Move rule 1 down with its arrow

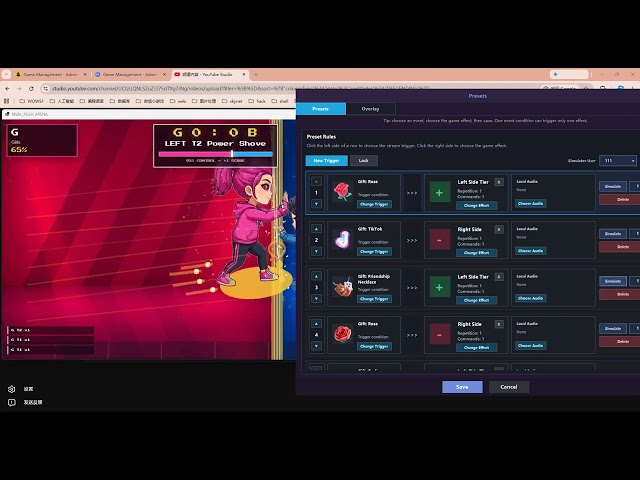coord(316,204)
